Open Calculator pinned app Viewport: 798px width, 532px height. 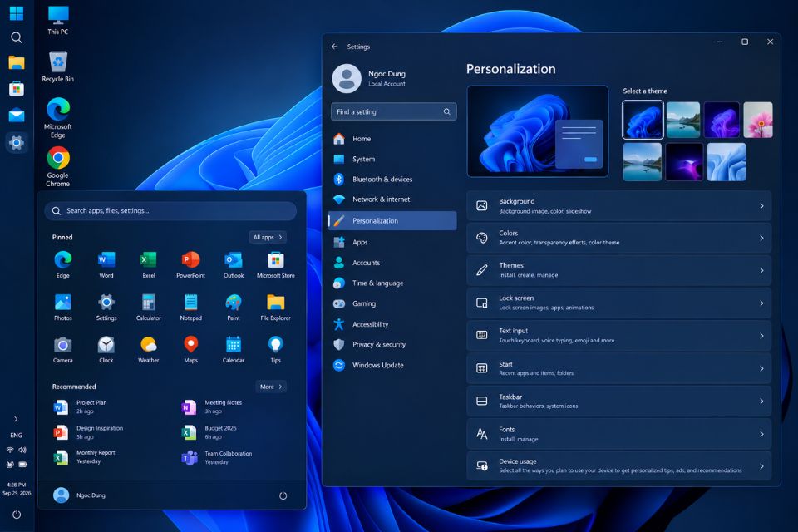[149, 307]
